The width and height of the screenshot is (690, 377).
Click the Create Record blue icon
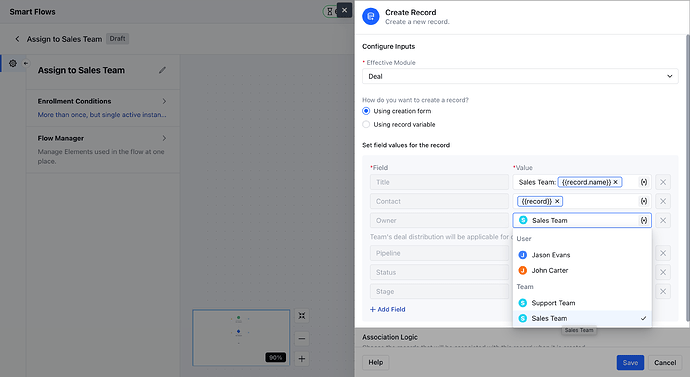pyautogui.click(x=371, y=16)
